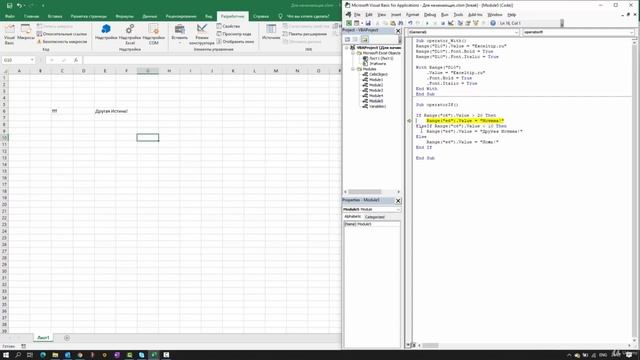
Task: Open the (General) object dropdown
Action: point(516,32)
